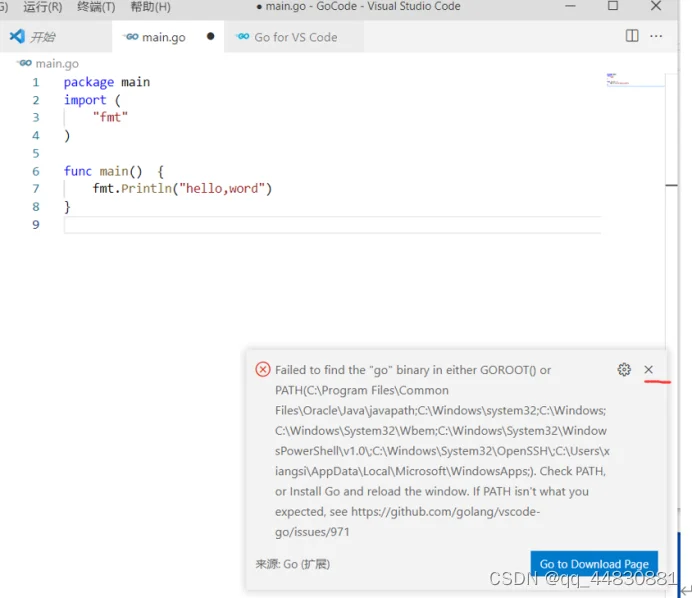Click the fmt.Println("hello,word") statement

[182, 189]
